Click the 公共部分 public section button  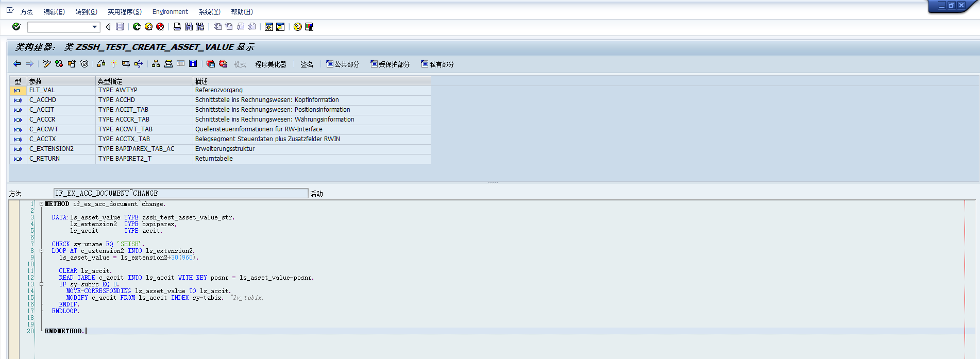[x=343, y=64]
